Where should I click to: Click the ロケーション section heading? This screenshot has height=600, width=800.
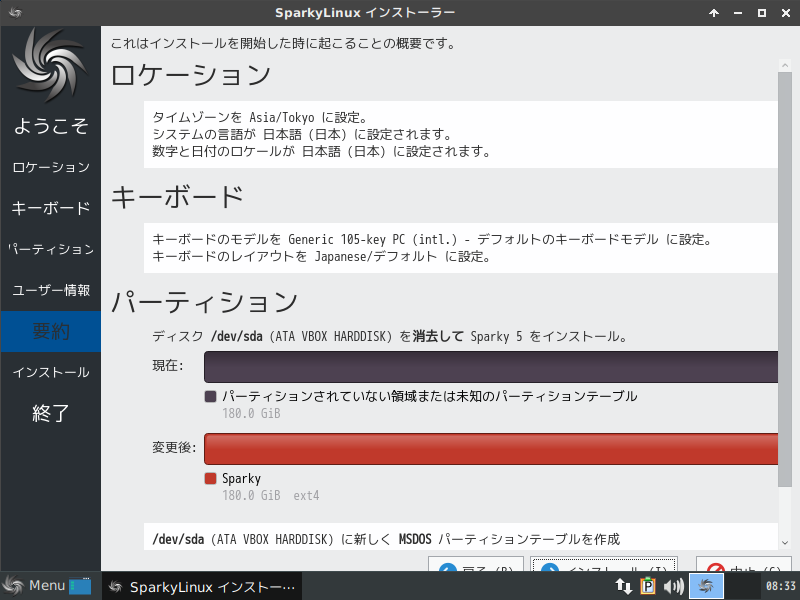pyautogui.click(x=191, y=75)
